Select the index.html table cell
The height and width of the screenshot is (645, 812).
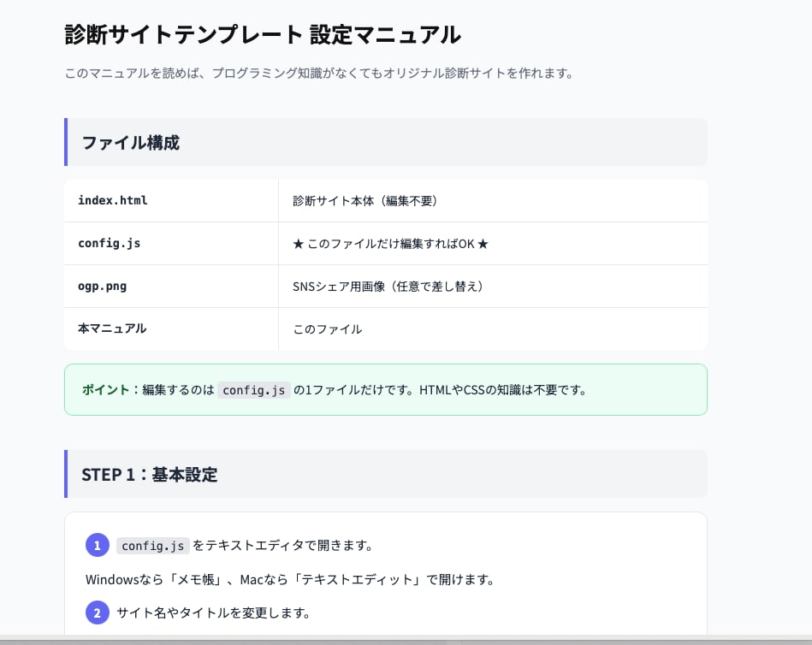click(x=171, y=201)
